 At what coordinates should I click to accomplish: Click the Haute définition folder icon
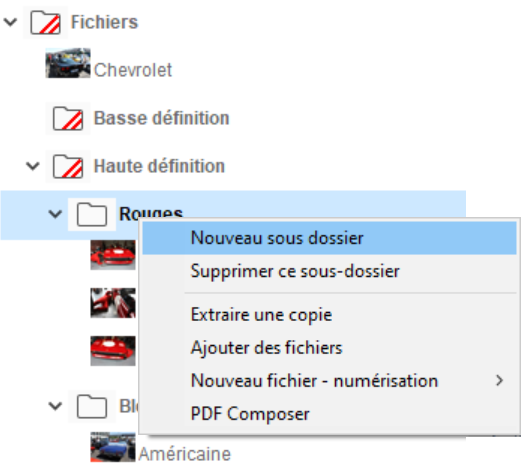[68, 166]
